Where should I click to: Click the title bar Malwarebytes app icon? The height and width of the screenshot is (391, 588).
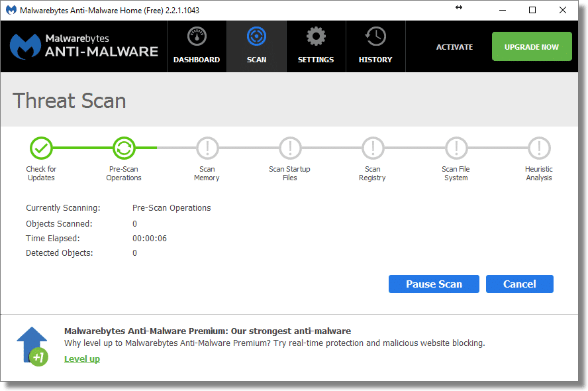11,10
